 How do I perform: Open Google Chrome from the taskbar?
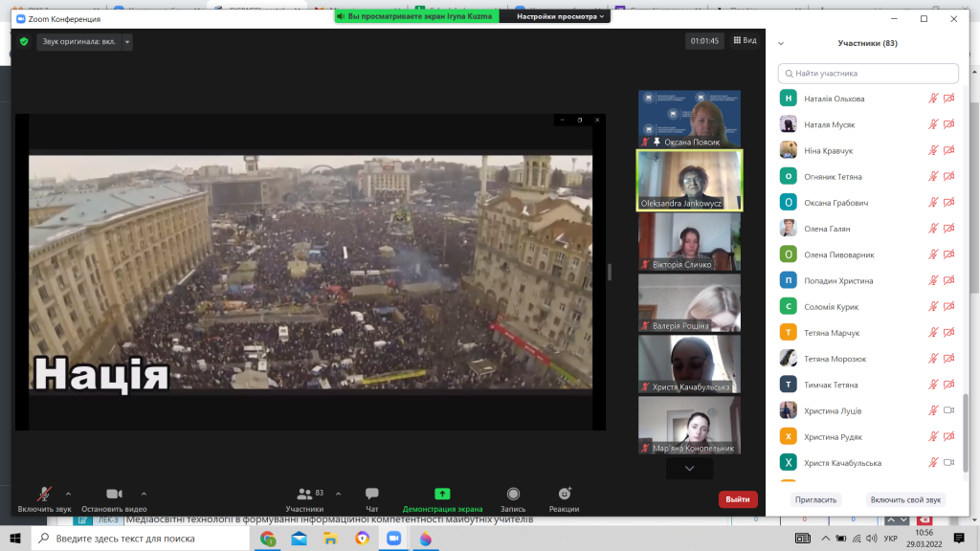(x=267, y=540)
